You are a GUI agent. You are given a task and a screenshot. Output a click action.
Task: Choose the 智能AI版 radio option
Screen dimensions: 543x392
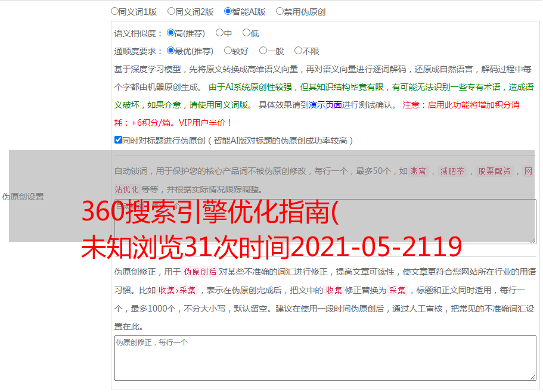pyautogui.click(x=228, y=11)
